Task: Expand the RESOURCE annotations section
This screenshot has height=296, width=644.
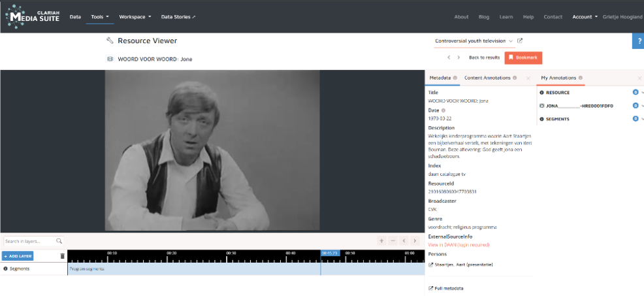Action: pos(643,93)
